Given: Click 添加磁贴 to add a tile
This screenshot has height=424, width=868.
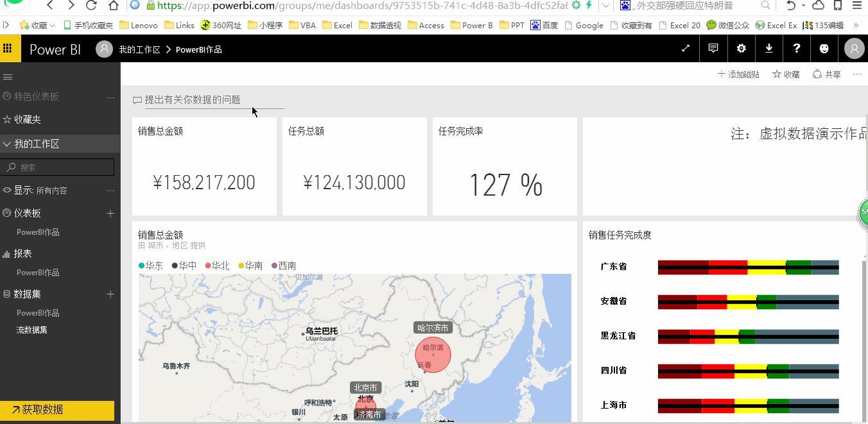Looking at the screenshot, I should [738, 74].
